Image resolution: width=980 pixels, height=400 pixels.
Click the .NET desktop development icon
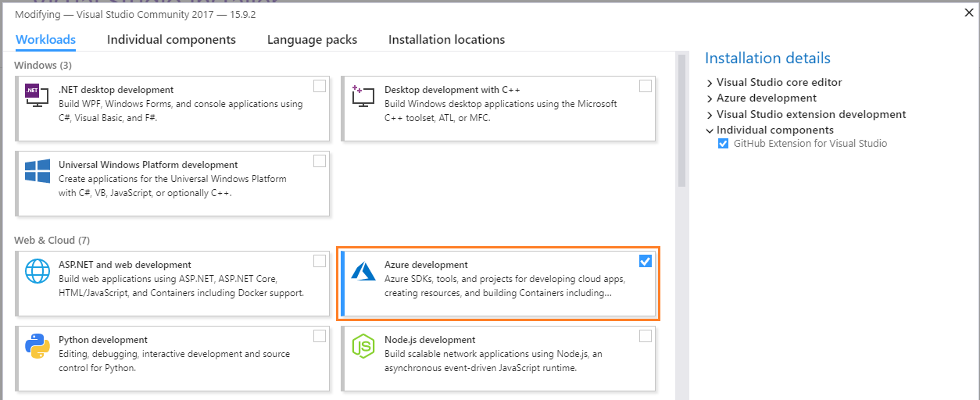tap(38, 95)
